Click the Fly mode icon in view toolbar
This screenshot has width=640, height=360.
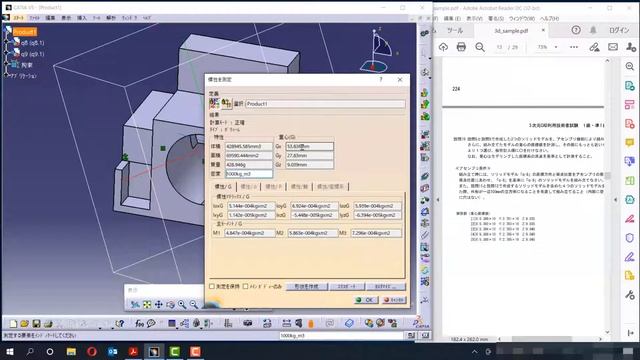click(x=135, y=304)
